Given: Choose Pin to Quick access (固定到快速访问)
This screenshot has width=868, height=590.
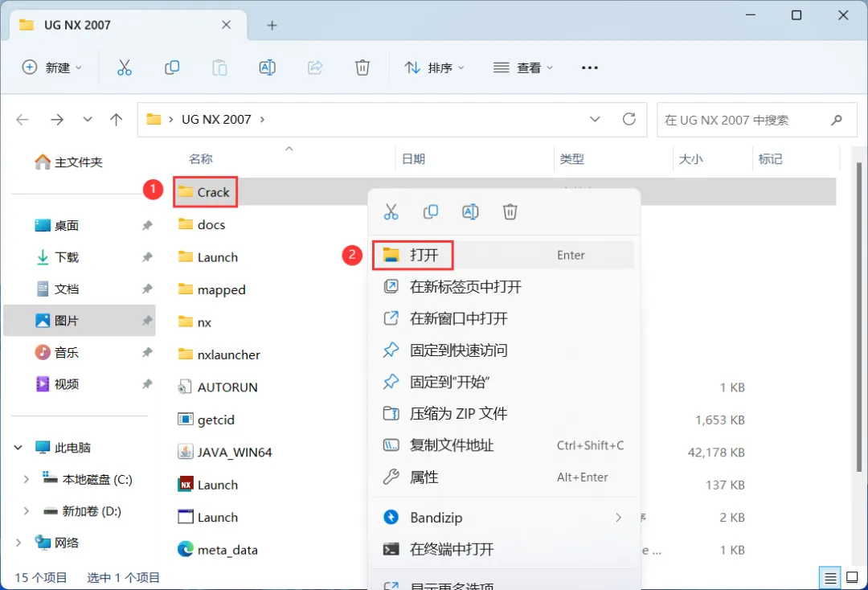Looking at the screenshot, I should click(503, 350).
